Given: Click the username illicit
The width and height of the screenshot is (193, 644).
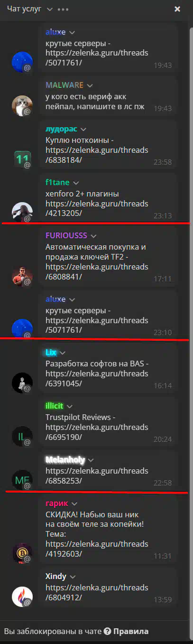Looking at the screenshot, I should tap(55, 406).
